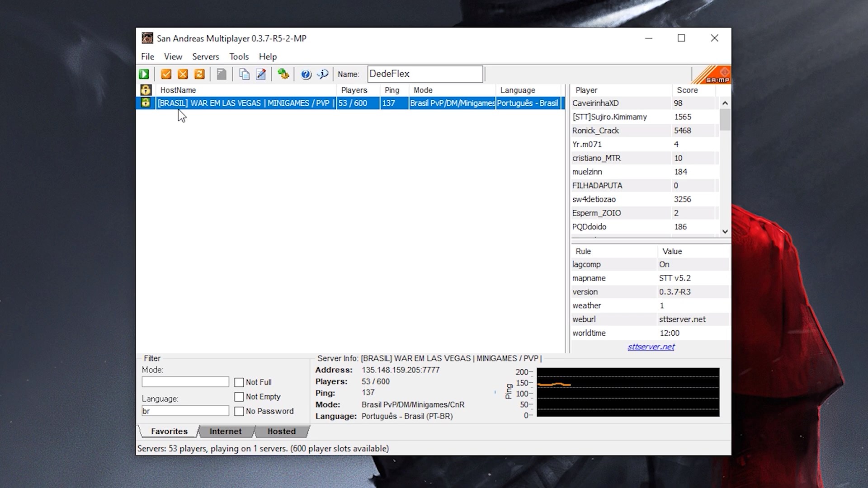The height and width of the screenshot is (488, 868).
Task: Open the Tools menu
Action: point(239,56)
